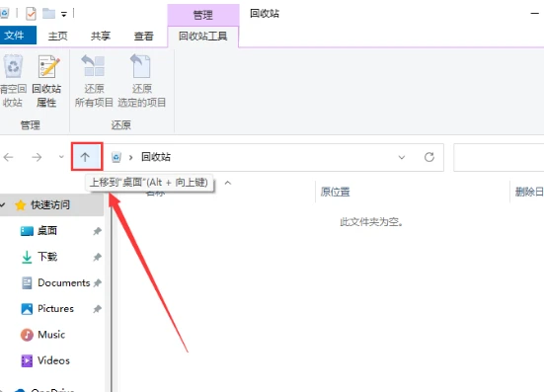Image resolution: width=544 pixels, height=392 pixels.
Task: Click the 回收站 breadcrumb in the address bar
Action: click(x=156, y=157)
